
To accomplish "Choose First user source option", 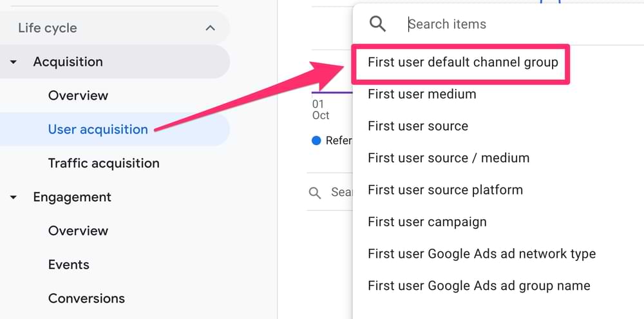I will (418, 126).
